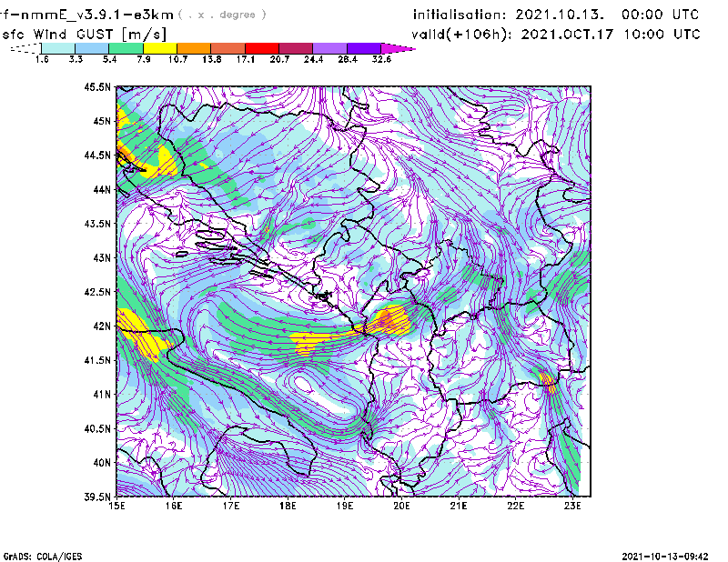This screenshot has width=728, height=562.
Task: Click the 45N latitude label
Action: [x=102, y=121]
